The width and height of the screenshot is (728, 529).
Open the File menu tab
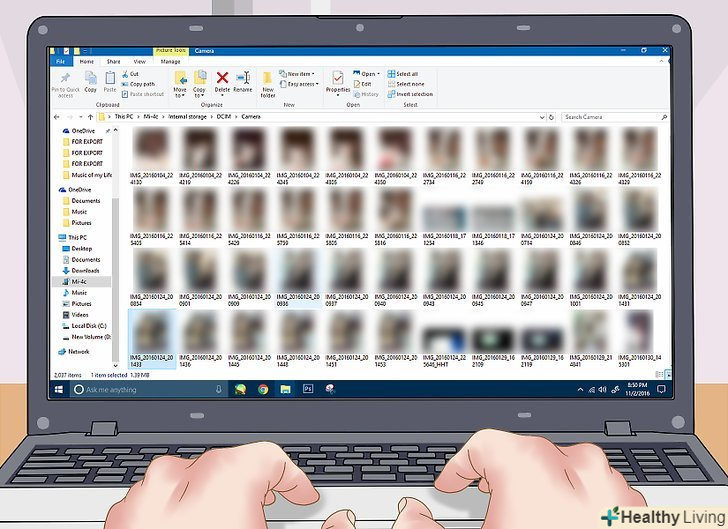[x=60, y=61]
